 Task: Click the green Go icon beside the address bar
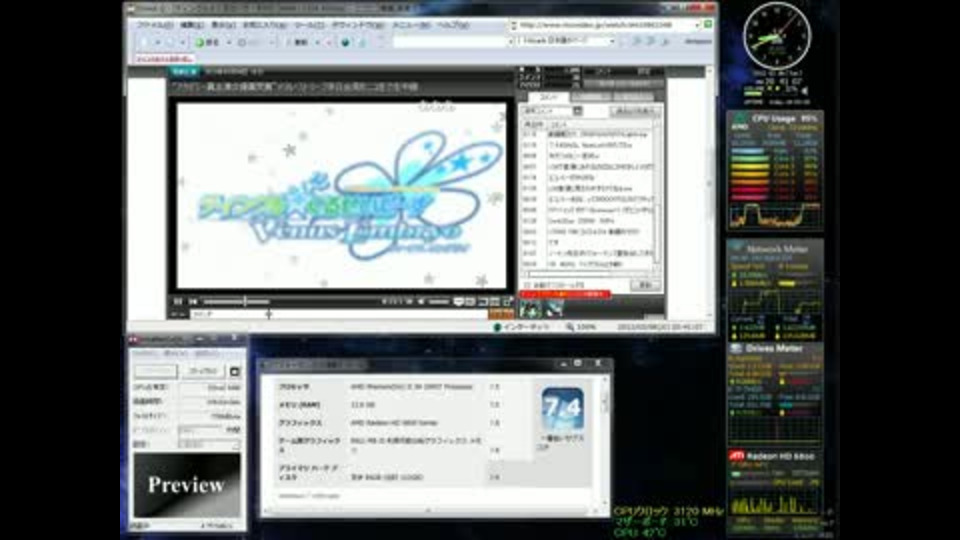tap(708, 24)
